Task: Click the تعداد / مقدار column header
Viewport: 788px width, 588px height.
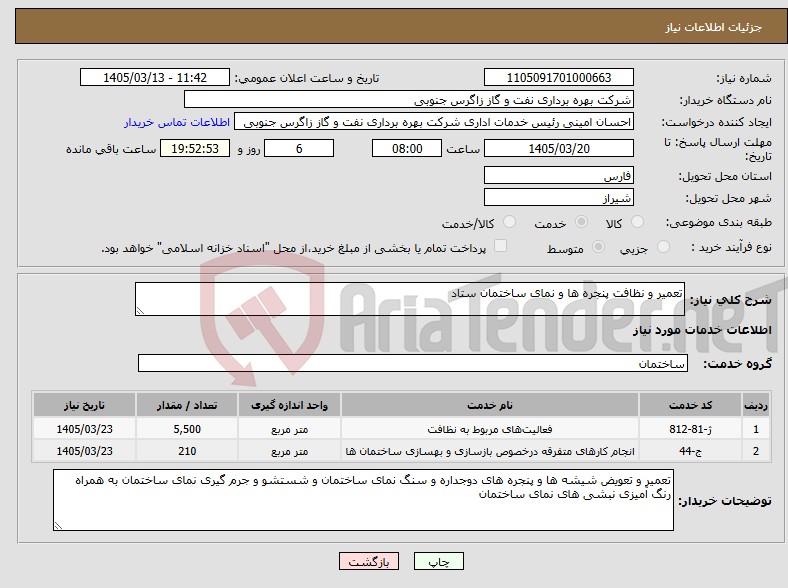Action: [x=187, y=405]
